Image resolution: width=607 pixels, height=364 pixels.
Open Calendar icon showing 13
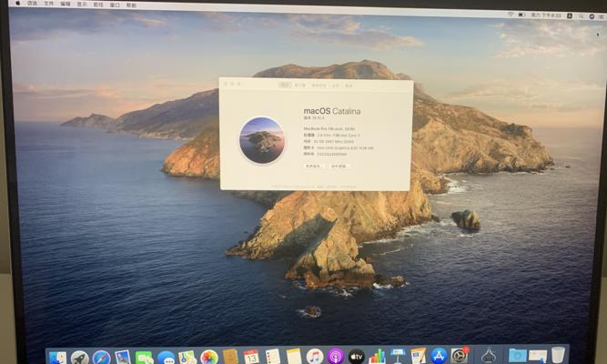[251, 357]
